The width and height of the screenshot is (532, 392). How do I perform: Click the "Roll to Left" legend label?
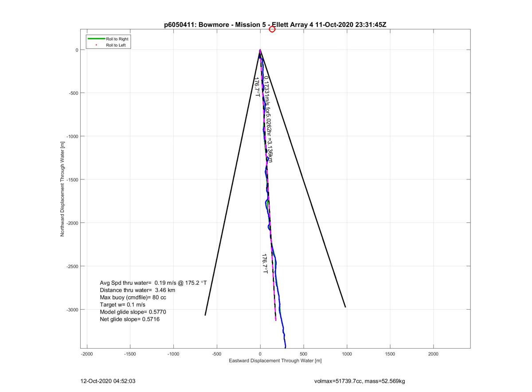(117, 45)
